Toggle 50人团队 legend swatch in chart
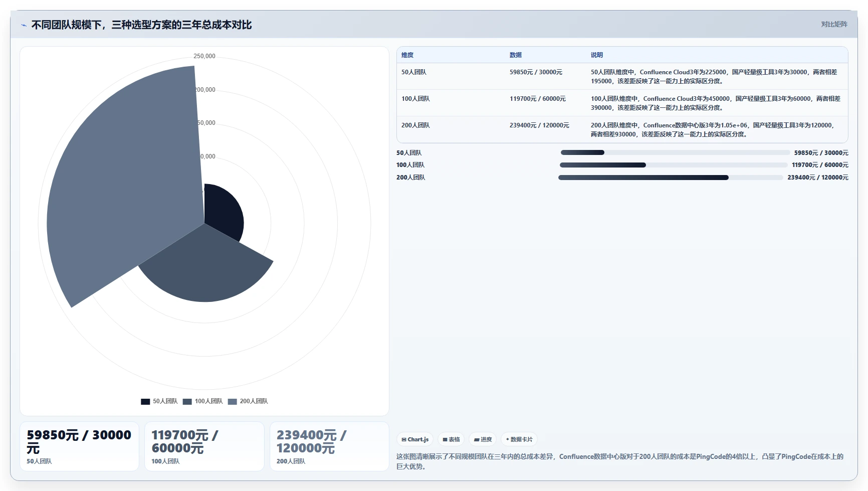 (x=145, y=401)
